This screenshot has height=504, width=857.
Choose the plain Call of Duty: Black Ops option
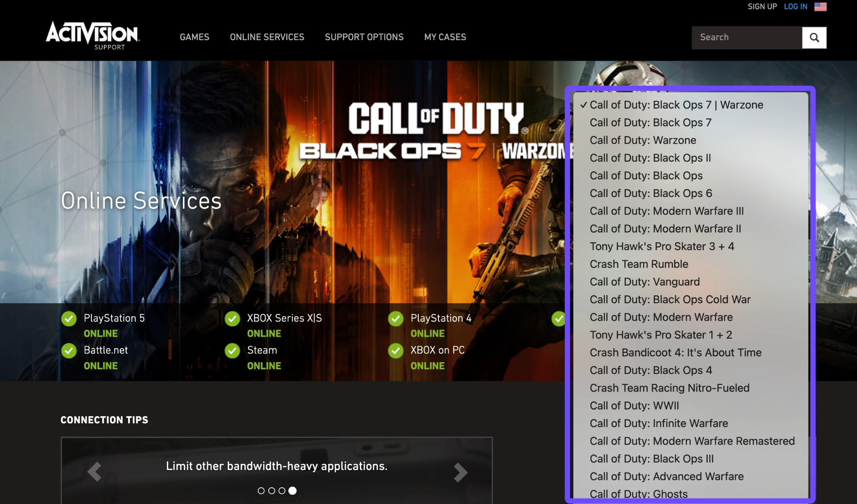691,176
